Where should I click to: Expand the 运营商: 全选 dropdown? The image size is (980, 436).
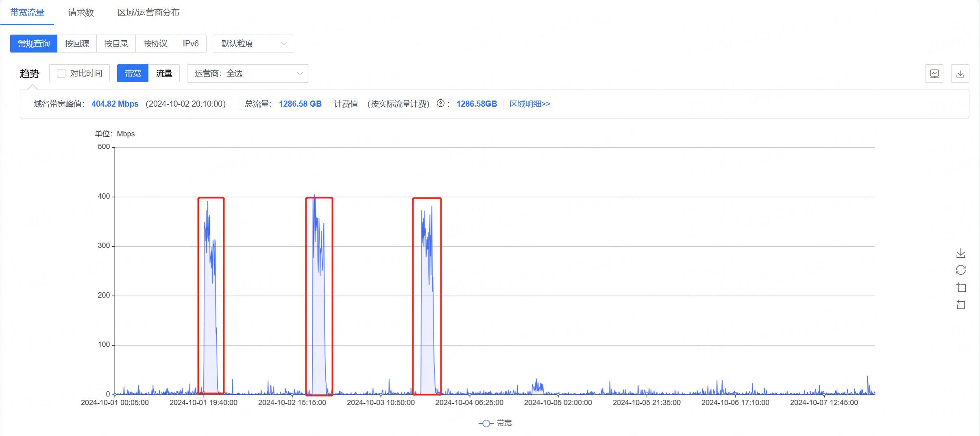click(x=248, y=73)
